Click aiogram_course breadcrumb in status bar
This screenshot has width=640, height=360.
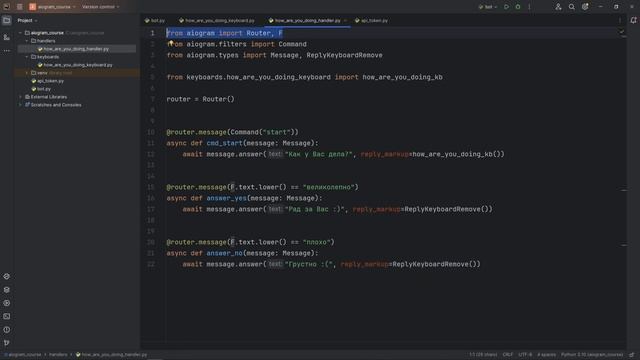[24, 355]
